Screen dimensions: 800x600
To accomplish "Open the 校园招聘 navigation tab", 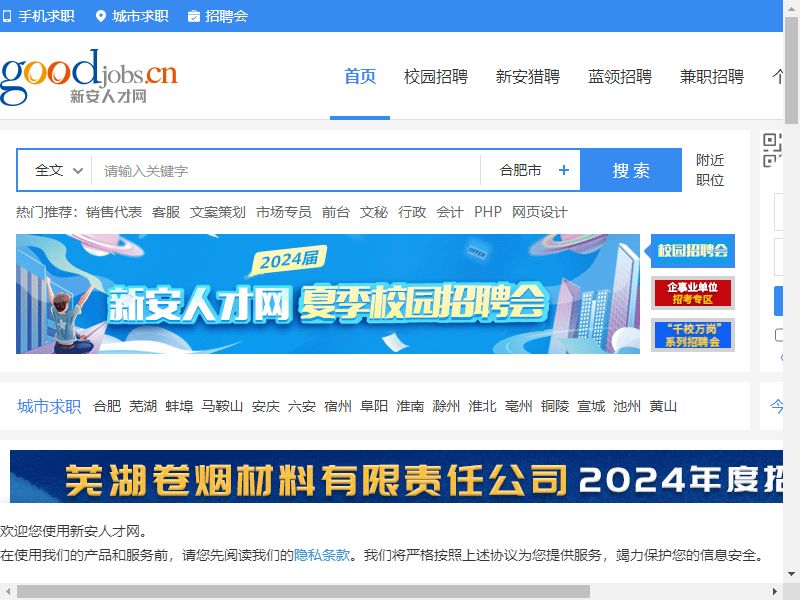I will [x=436, y=77].
